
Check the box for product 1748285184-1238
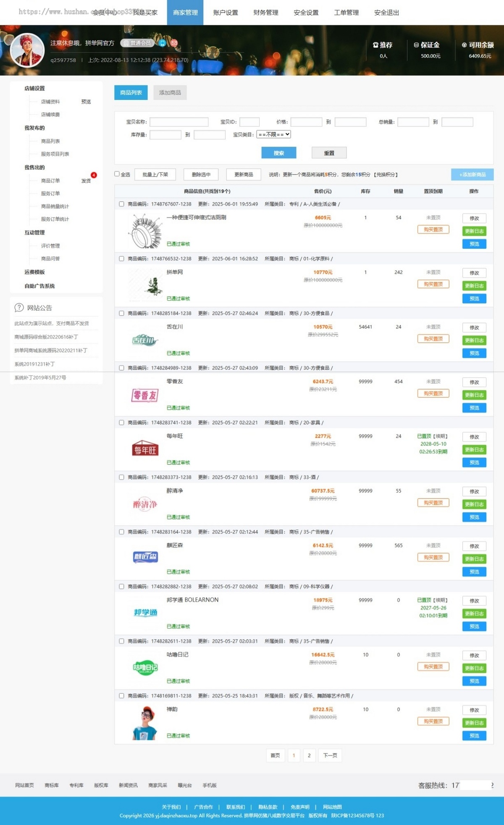tap(121, 313)
